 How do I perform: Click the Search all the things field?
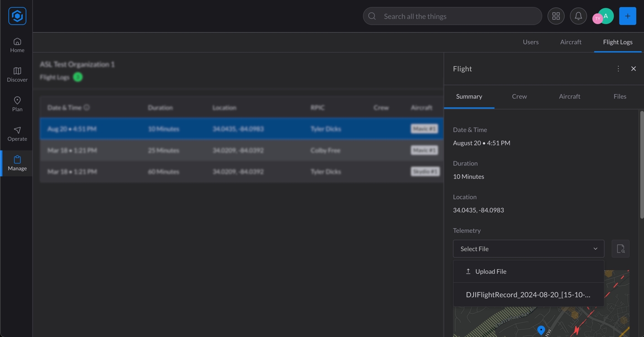pyautogui.click(x=452, y=16)
